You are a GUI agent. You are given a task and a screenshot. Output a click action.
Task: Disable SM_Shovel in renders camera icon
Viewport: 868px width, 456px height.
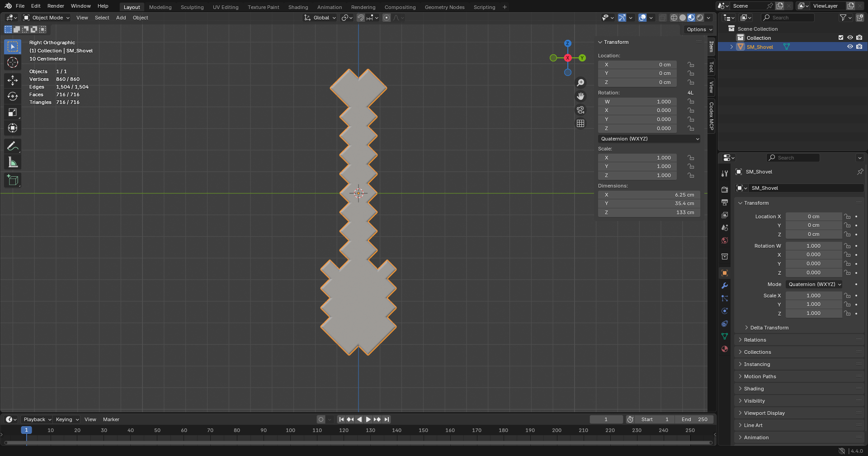coord(859,47)
